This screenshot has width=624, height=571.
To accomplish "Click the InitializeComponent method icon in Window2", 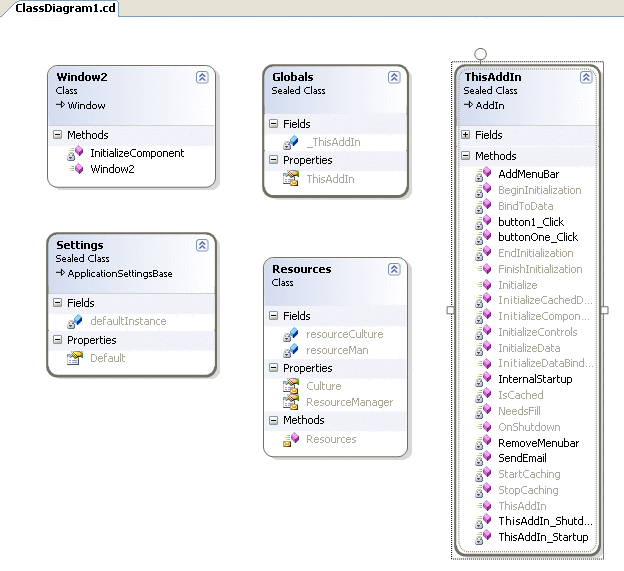I will point(75,153).
